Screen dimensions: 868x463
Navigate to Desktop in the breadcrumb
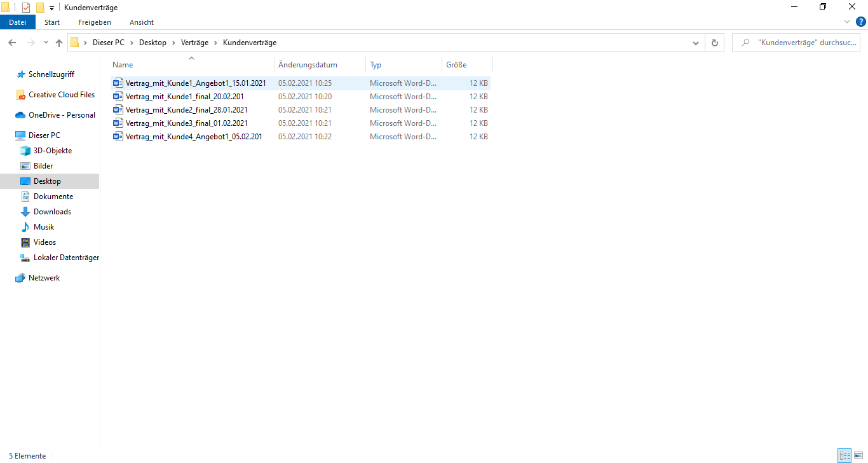coord(153,43)
